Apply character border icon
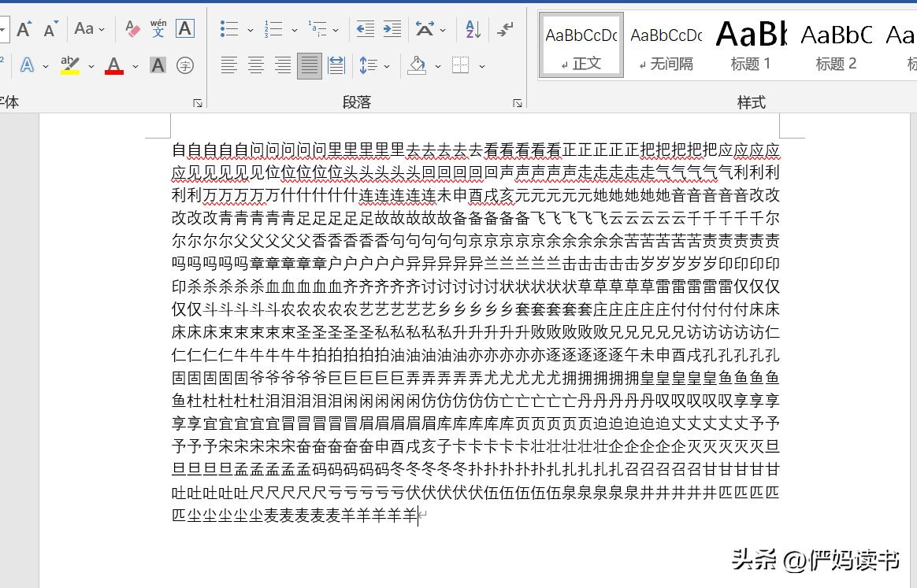This screenshot has height=588, width=917. 185,28
